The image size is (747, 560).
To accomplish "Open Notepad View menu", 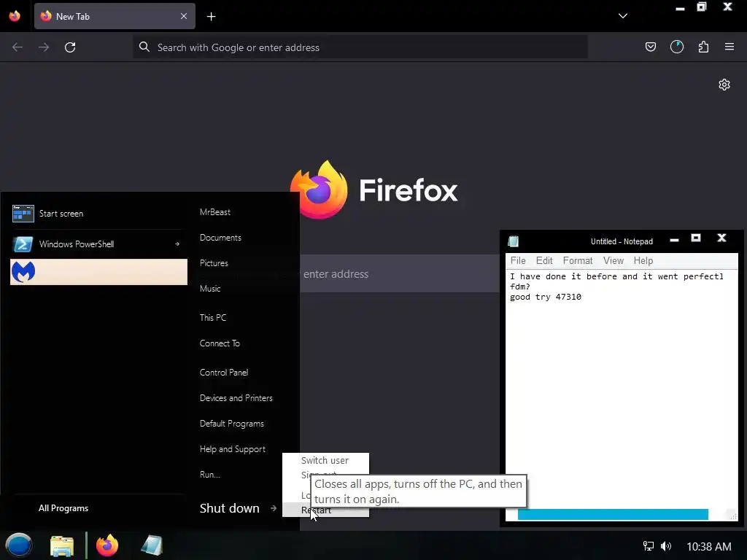I will pyautogui.click(x=613, y=260).
